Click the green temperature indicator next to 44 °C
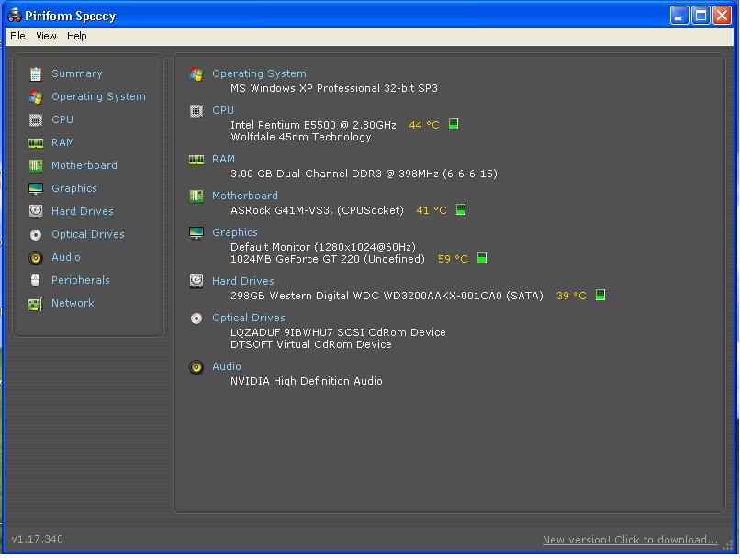The width and height of the screenshot is (740, 560). [454, 124]
